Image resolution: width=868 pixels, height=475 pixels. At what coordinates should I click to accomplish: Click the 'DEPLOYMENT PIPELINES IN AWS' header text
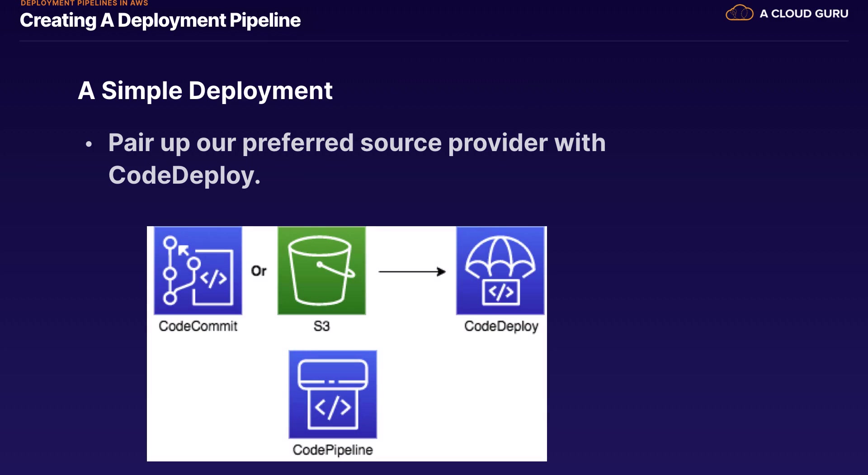[x=85, y=3]
